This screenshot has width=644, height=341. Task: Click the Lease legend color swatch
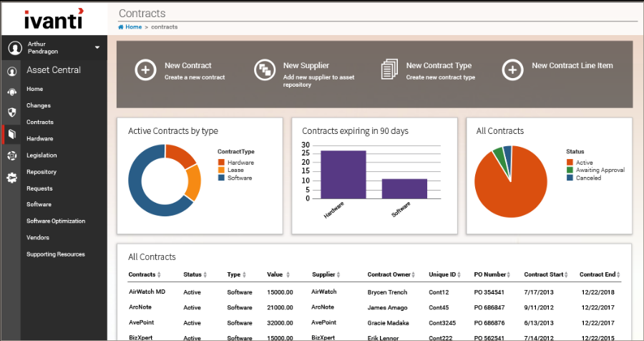click(221, 170)
